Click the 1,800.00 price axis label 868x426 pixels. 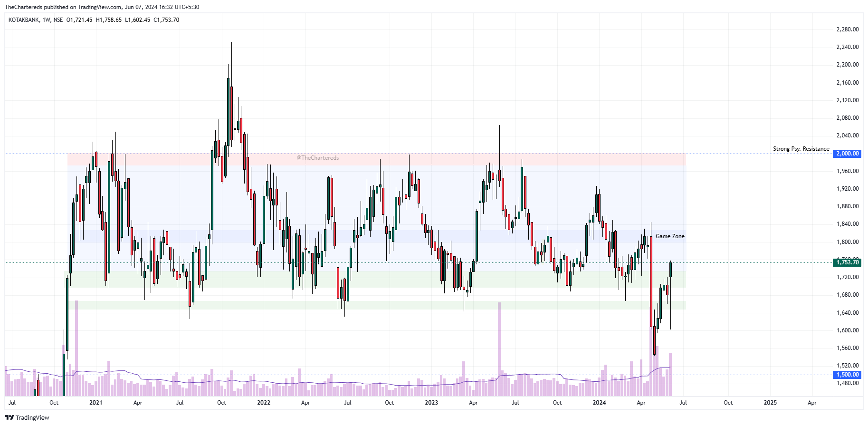(x=848, y=242)
